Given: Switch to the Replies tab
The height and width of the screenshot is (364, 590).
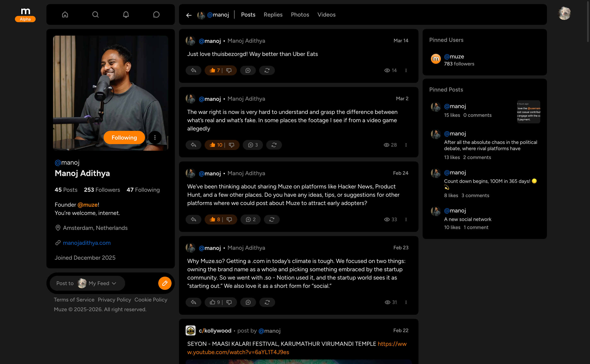Looking at the screenshot, I should pyautogui.click(x=273, y=15).
